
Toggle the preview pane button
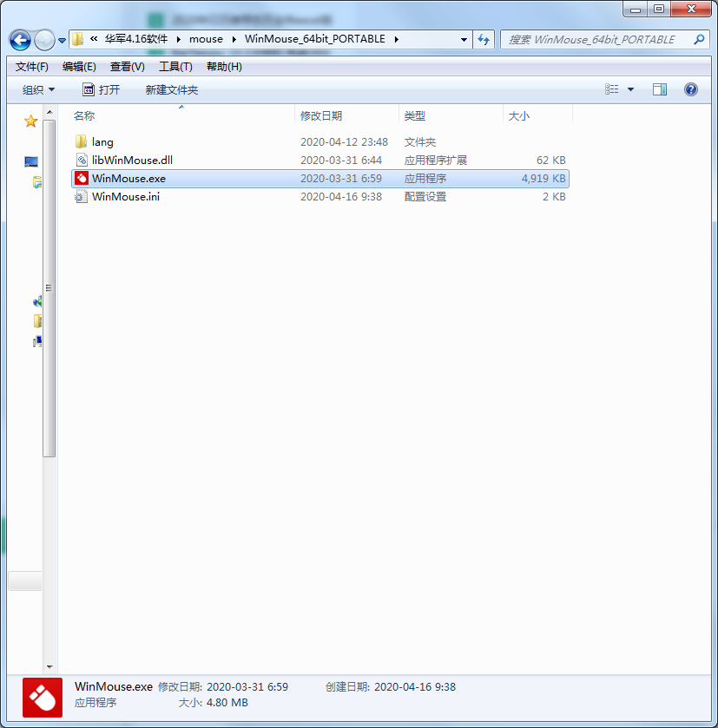pos(660,89)
